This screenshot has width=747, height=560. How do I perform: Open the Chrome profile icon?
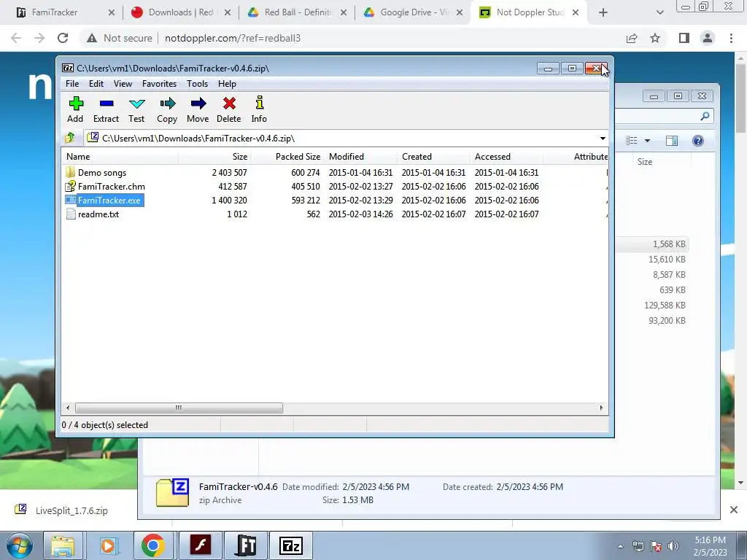(708, 38)
